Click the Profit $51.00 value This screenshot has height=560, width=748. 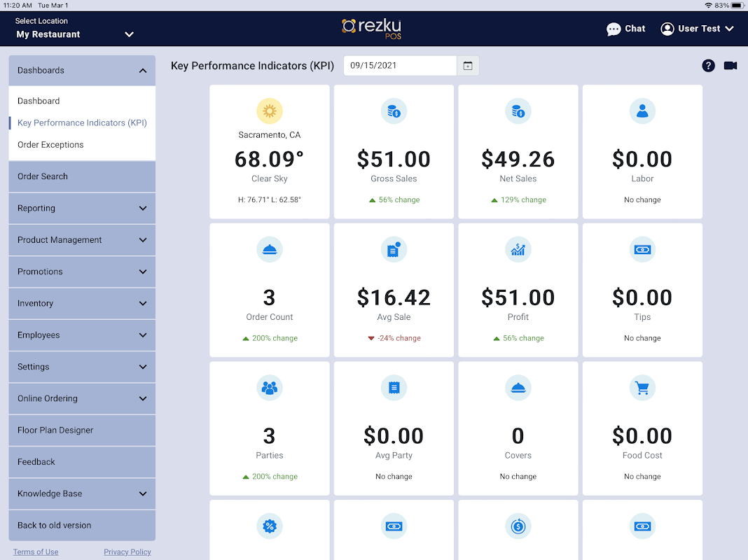tap(518, 297)
